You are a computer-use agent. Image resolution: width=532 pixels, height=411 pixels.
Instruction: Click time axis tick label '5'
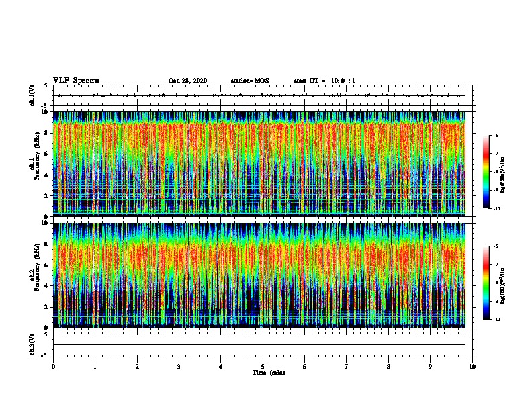click(x=263, y=367)
